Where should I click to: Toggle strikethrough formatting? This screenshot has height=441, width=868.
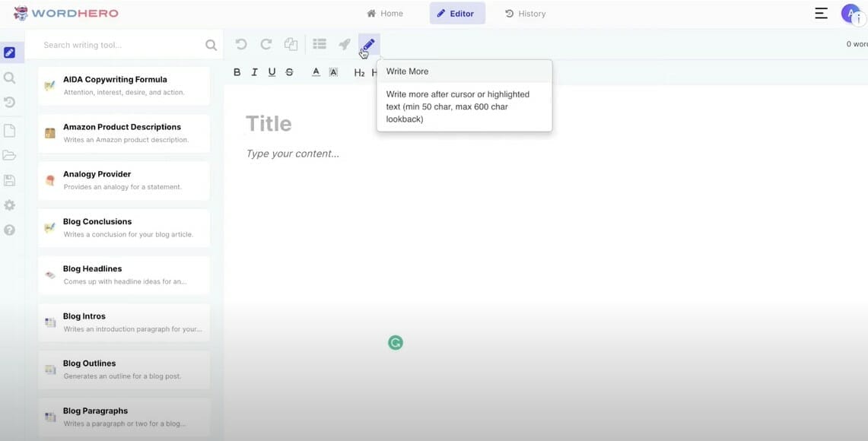point(289,72)
